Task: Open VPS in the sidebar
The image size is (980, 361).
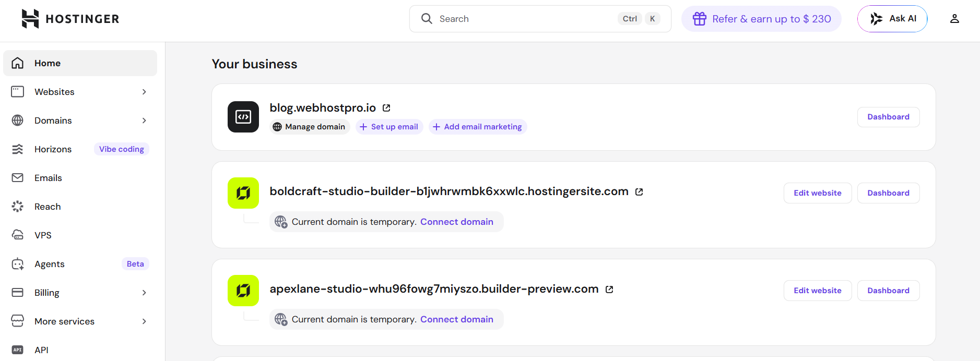Action: (x=80, y=235)
